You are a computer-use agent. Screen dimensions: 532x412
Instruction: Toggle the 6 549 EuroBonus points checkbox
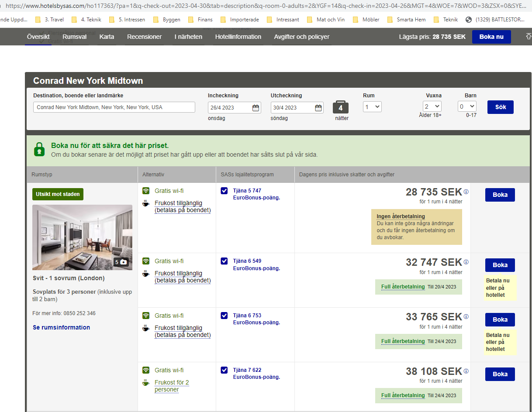[224, 261]
